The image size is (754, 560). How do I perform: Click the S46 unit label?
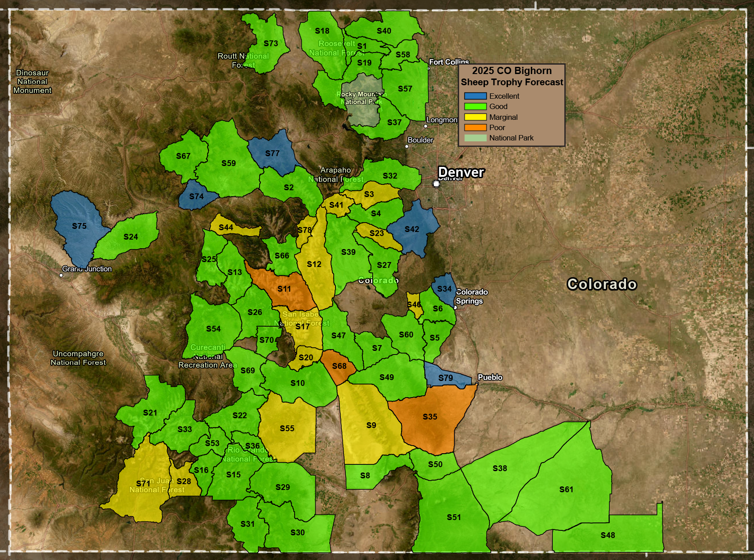[414, 305]
